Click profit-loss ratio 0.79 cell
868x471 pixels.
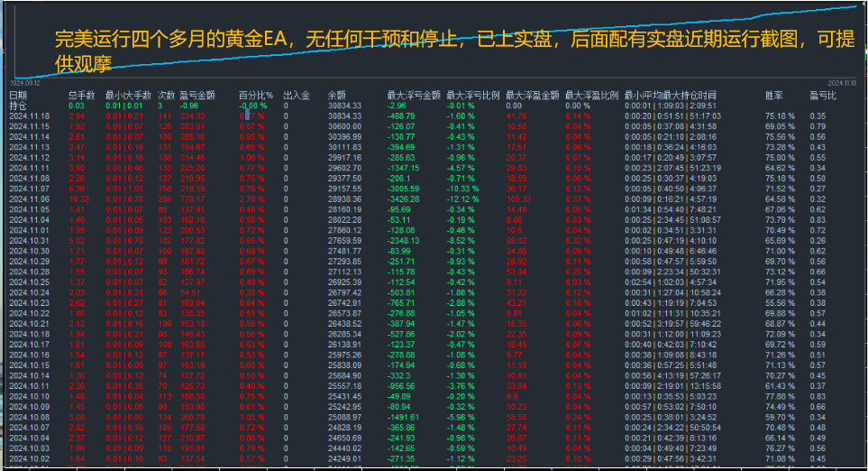pos(818,126)
